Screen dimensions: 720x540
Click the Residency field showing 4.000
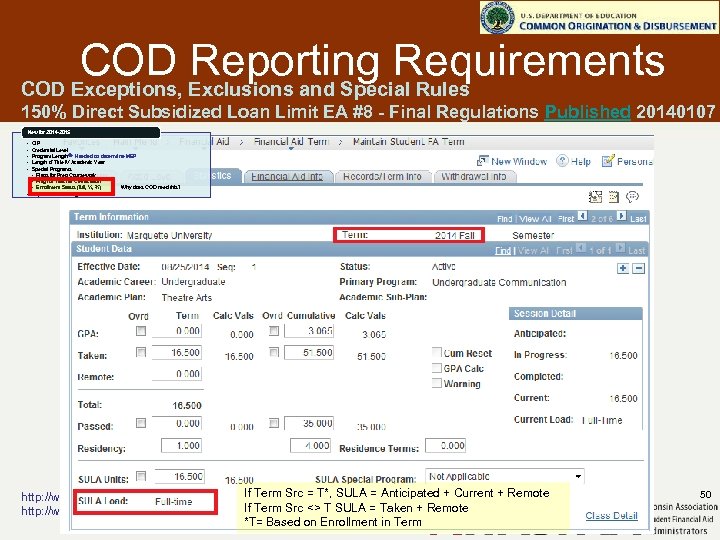(310, 445)
